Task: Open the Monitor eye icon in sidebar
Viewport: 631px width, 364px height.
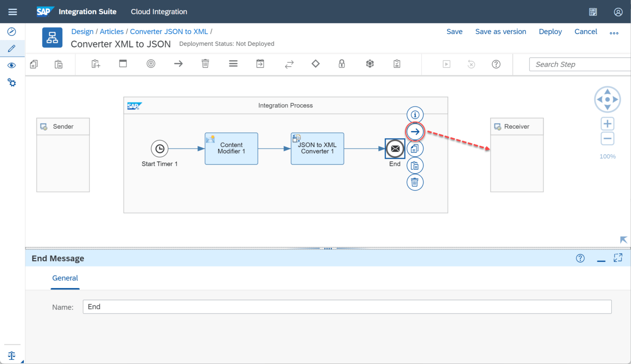Action: (12, 66)
